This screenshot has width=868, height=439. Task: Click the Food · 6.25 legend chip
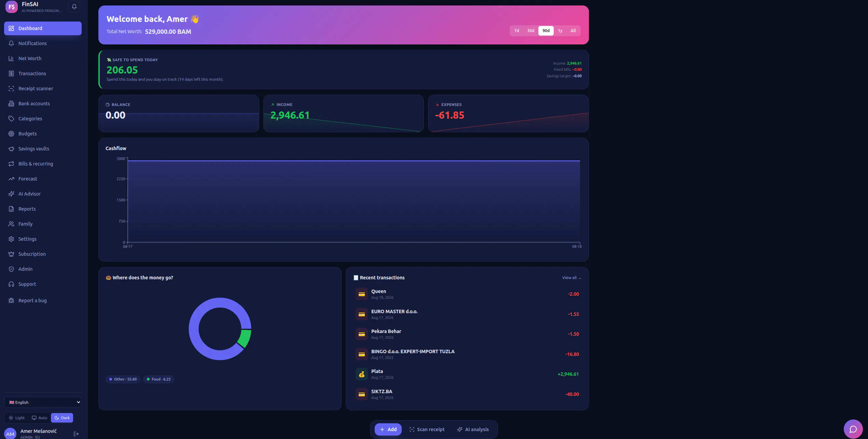pyautogui.click(x=159, y=379)
